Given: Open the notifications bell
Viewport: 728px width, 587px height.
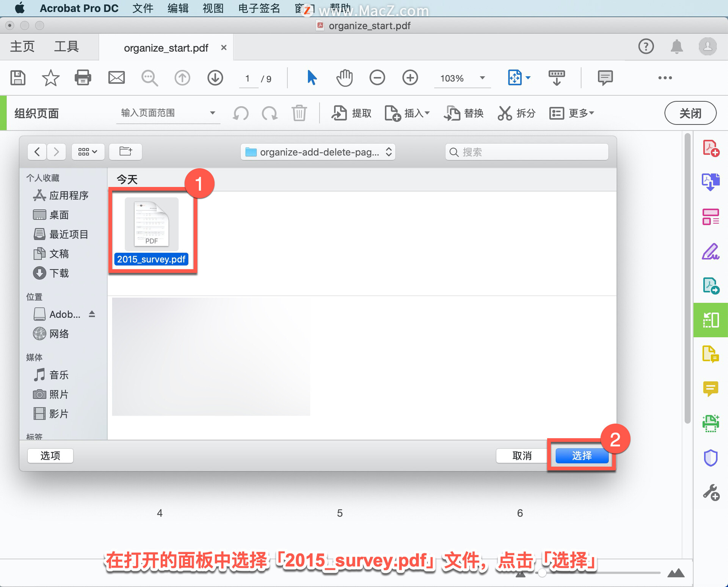Looking at the screenshot, I should point(677,47).
